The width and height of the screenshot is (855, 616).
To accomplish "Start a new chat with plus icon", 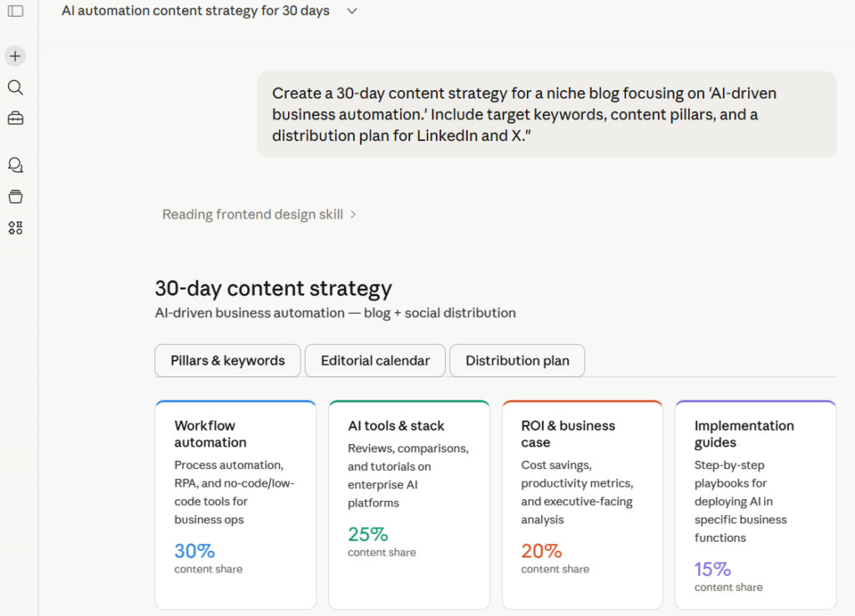I will (x=15, y=56).
